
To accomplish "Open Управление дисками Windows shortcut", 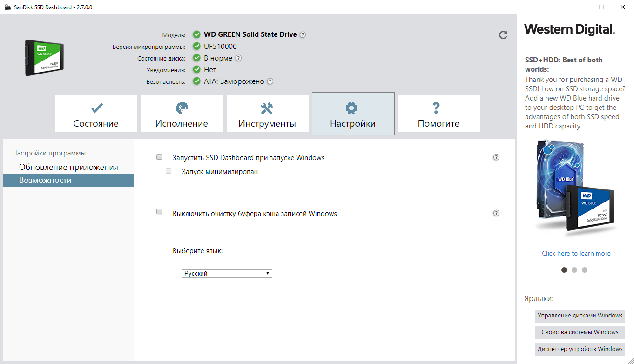I will (x=580, y=316).
